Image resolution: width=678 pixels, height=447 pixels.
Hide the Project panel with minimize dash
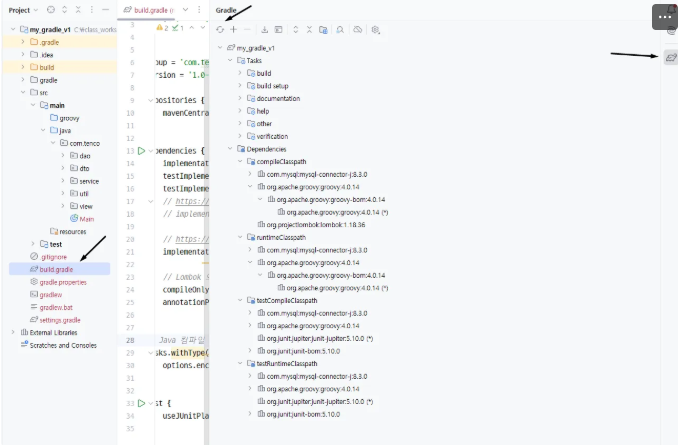coord(105,10)
